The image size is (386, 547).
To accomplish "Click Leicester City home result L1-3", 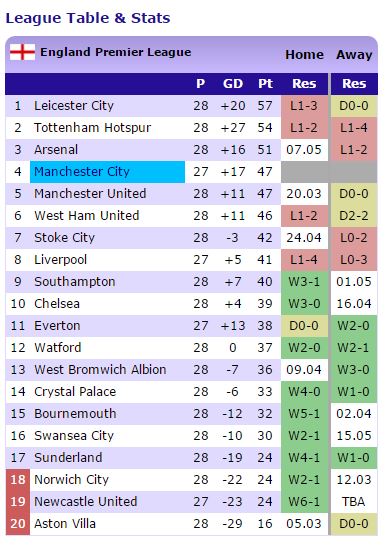I will (304, 106).
